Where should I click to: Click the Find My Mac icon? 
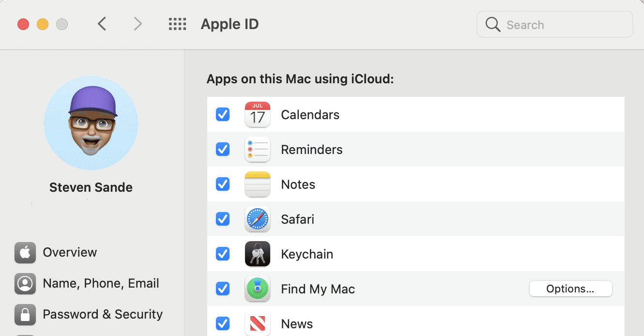[257, 289]
